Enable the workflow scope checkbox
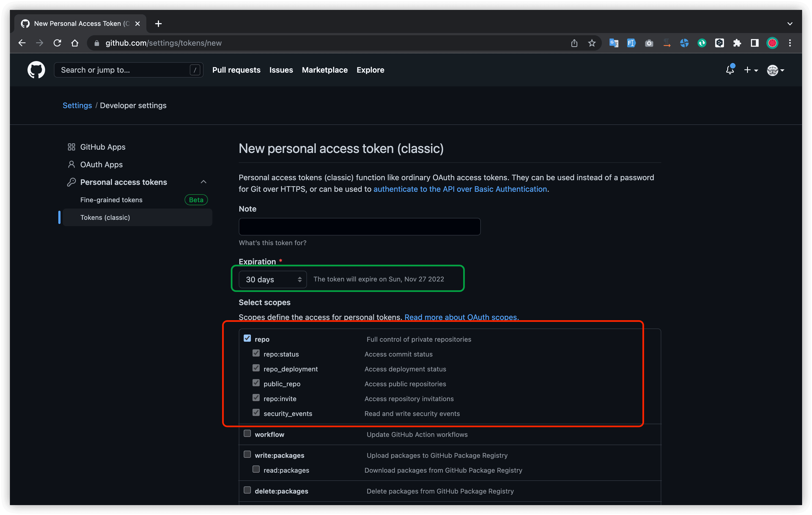812x515 pixels. (x=247, y=434)
